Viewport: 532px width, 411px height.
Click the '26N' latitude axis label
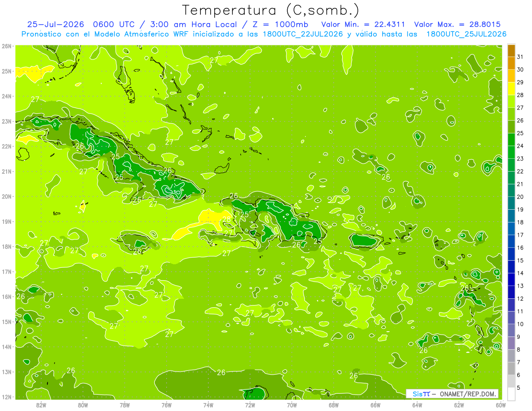coord(7,46)
